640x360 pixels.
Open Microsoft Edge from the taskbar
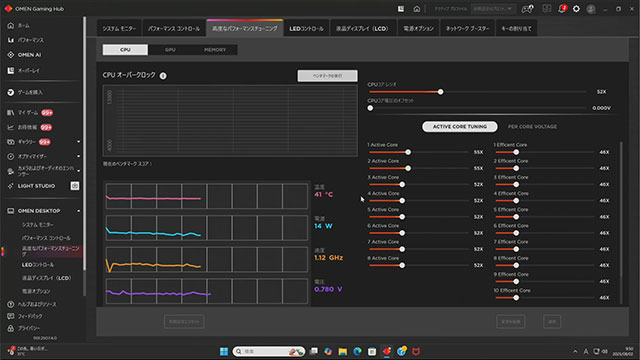pyautogui.click(x=357, y=351)
